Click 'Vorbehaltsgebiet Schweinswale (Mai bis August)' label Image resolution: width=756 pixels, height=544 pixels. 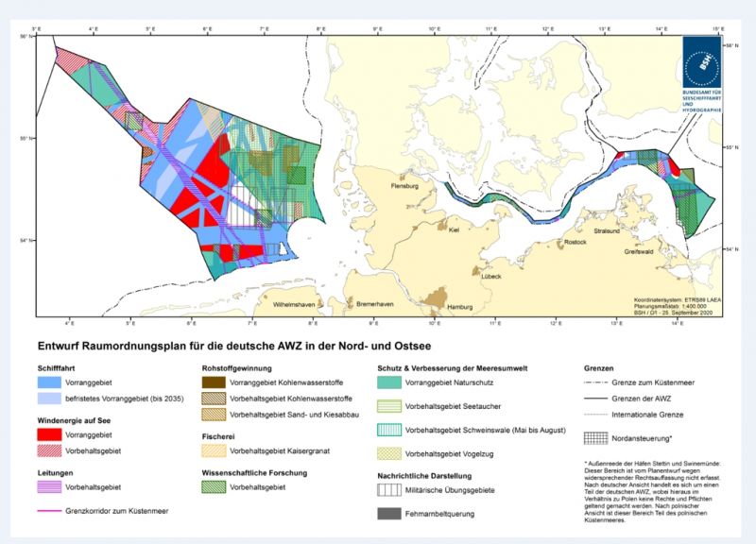point(486,430)
